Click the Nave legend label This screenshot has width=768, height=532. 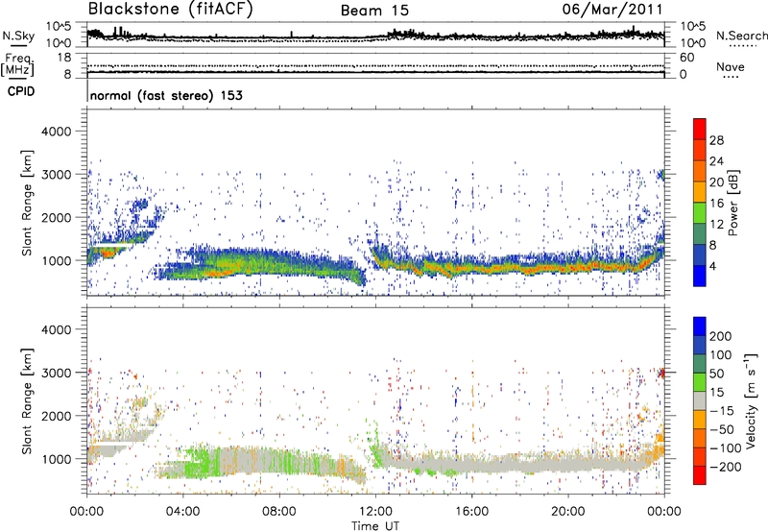pyautogui.click(x=731, y=66)
